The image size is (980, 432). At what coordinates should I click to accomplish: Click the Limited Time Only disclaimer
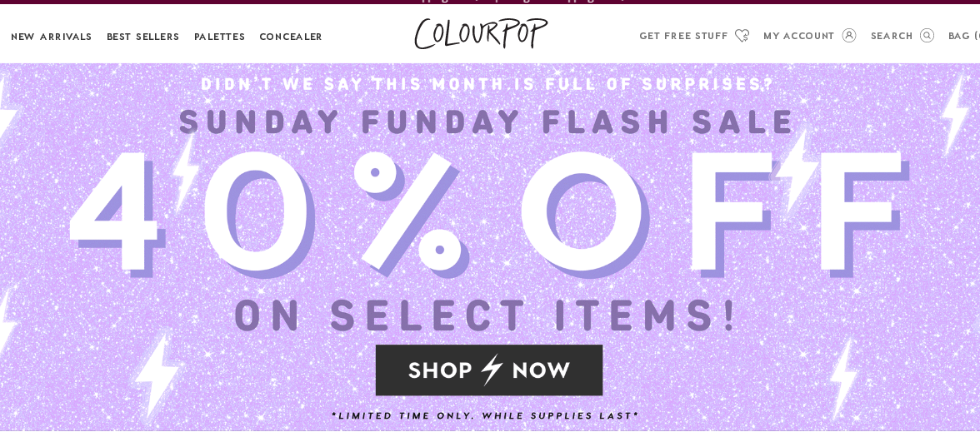[x=485, y=415]
